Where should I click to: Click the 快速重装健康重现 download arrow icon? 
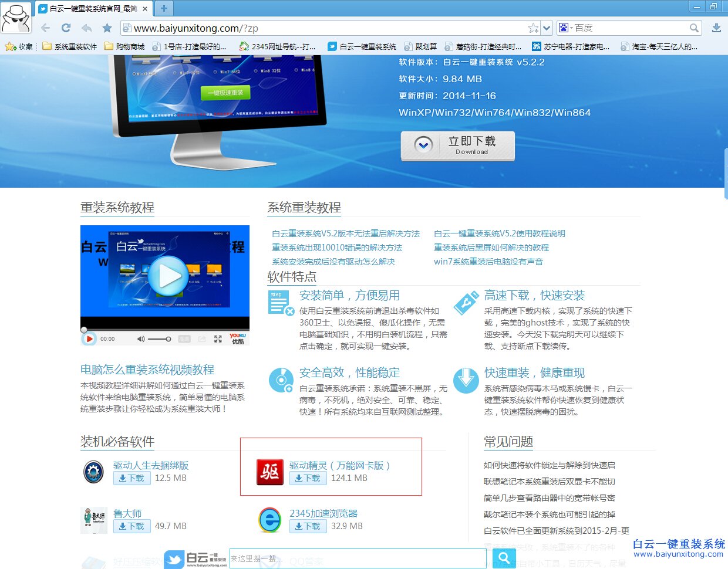(x=466, y=380)
